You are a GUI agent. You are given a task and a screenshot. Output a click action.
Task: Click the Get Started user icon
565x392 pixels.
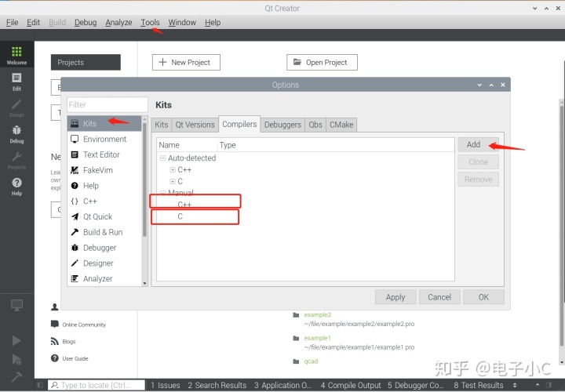[55, 307]
